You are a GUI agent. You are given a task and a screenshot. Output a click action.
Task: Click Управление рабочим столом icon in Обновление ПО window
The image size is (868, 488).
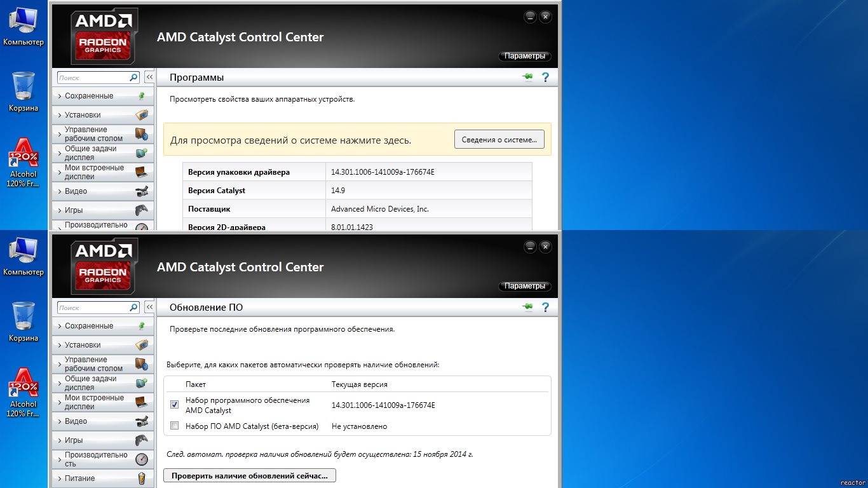click(141, 364)
